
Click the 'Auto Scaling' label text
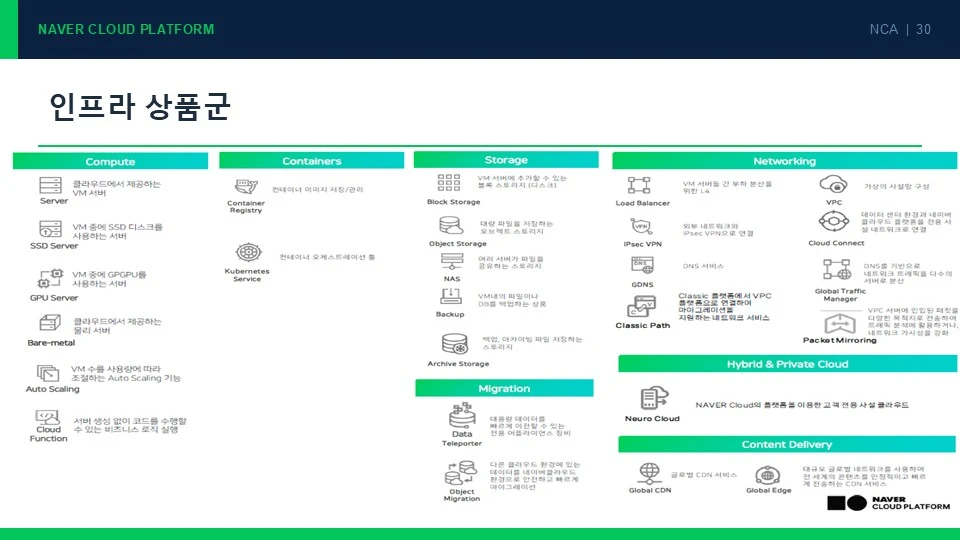point(53,389)
